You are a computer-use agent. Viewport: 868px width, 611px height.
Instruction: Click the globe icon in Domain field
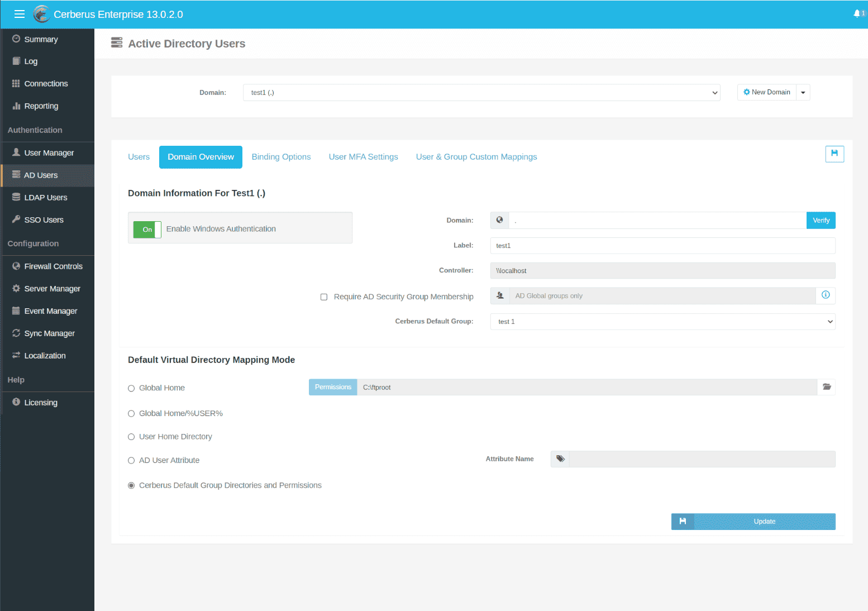point(500,220)
